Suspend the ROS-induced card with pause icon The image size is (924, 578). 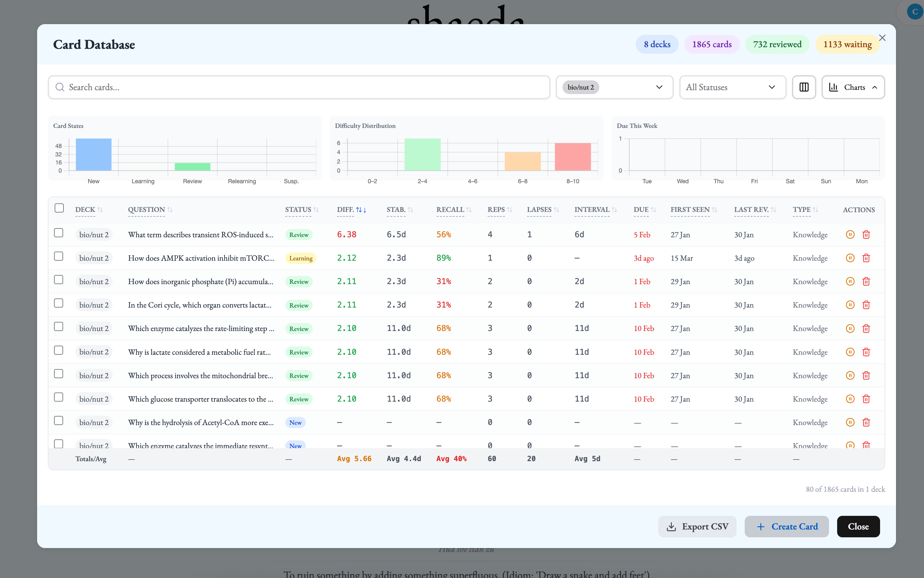[850, 234]
